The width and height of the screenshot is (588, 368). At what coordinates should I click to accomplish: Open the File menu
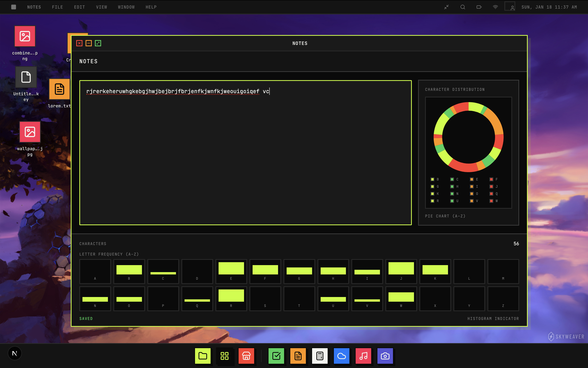click(57, 7)
